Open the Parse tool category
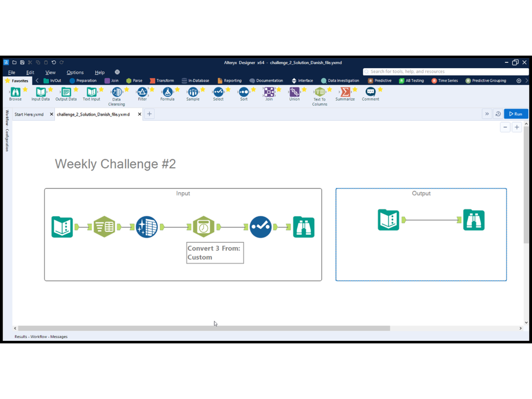The image size is (532, 399). 134,81
